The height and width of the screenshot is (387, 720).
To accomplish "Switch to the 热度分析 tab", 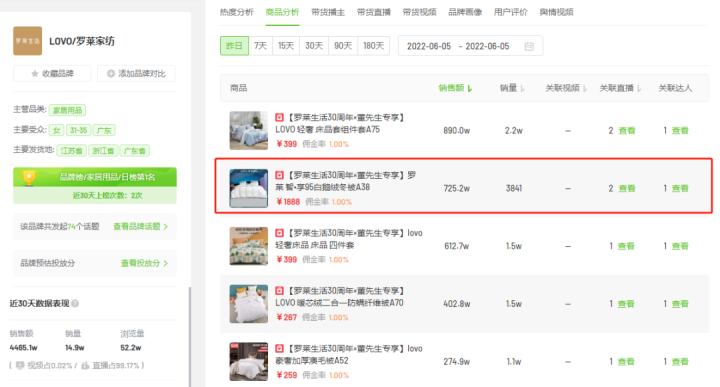I will coord(236,12).
